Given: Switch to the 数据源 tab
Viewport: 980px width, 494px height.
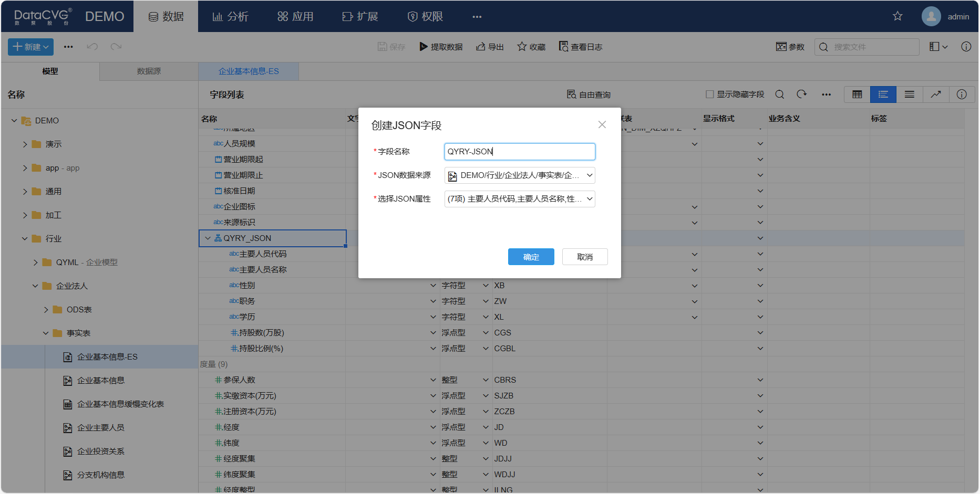Looking at the screenshot, I should point(149,71).
